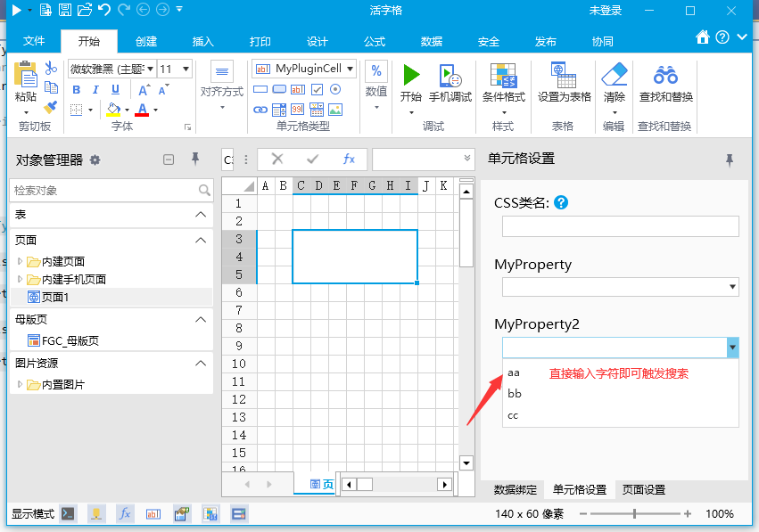The width and height of the screenshot is (759, 532).
Task: Click the save icon in title bar
Action: coord(65,9)
